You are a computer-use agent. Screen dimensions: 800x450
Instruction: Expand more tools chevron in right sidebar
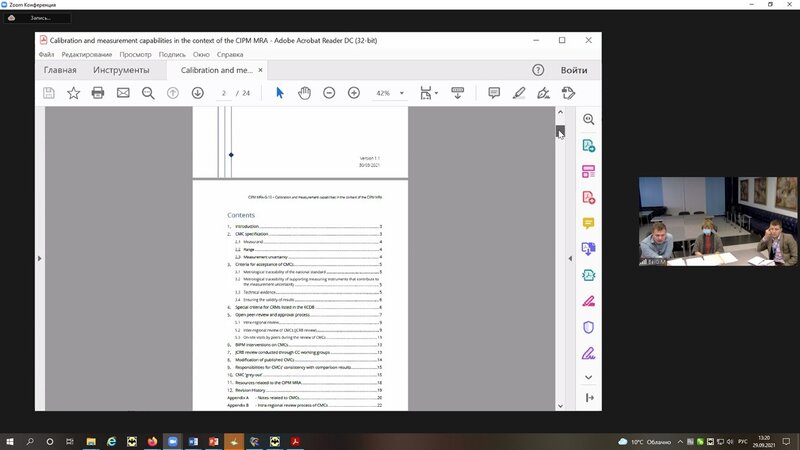point(589,377)
